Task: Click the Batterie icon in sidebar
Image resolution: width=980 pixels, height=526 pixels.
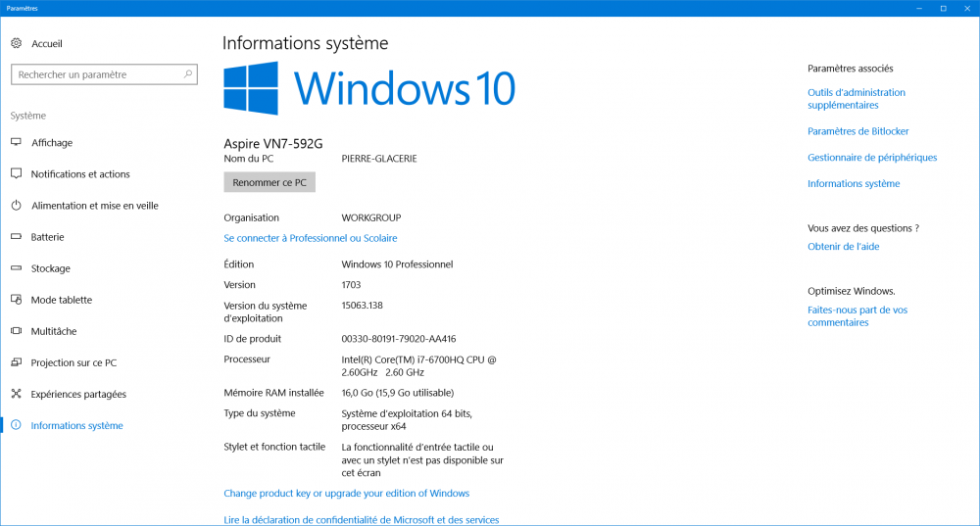Action: pyautogui.click(x=16, y=237)
